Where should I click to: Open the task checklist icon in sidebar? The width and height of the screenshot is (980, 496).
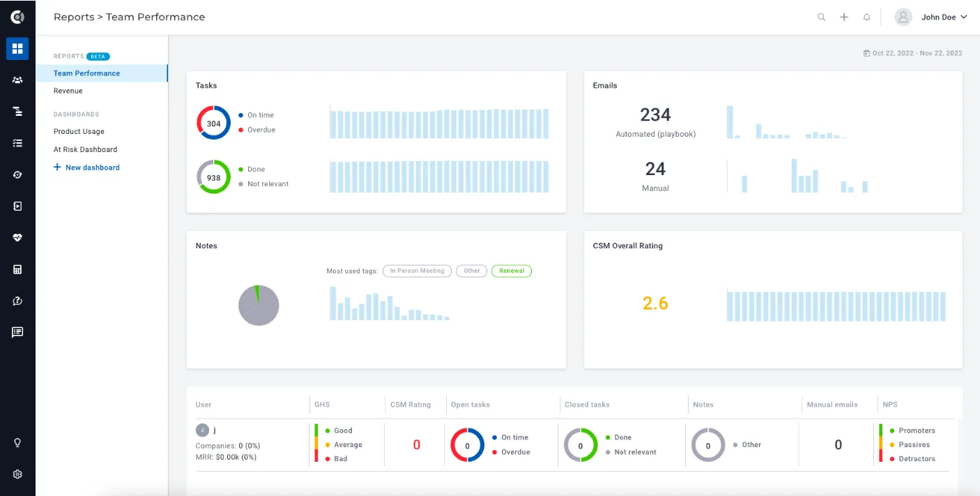coord(17,143)
